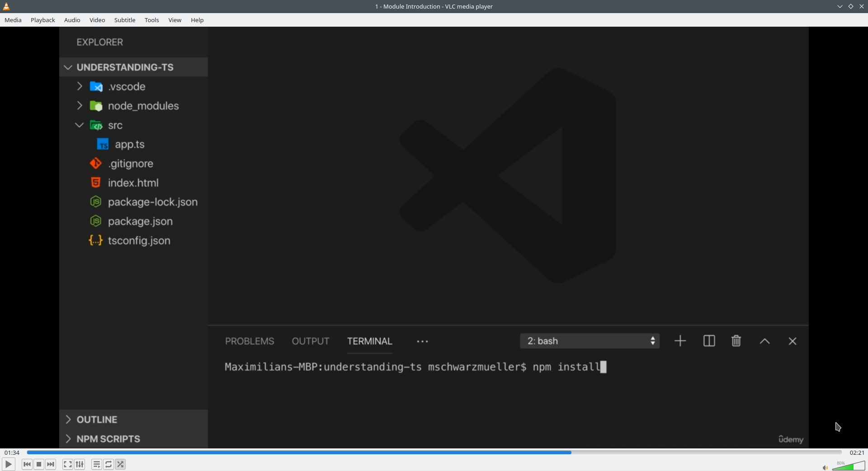
Task: Select the TERMINAL tab
Action: pyautogui.click(x=370, y=341)
